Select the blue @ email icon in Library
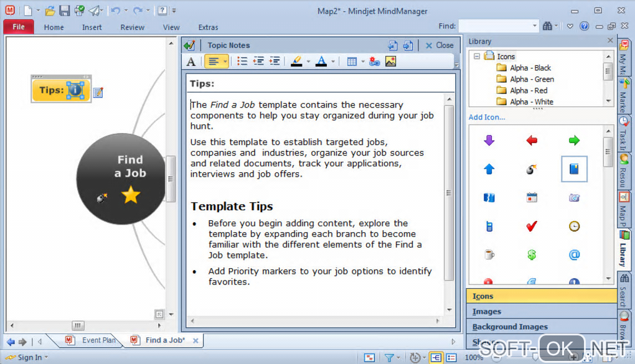The height and width of the screenshot is (364, 635). pyautogui.click(x=574, y=254)
